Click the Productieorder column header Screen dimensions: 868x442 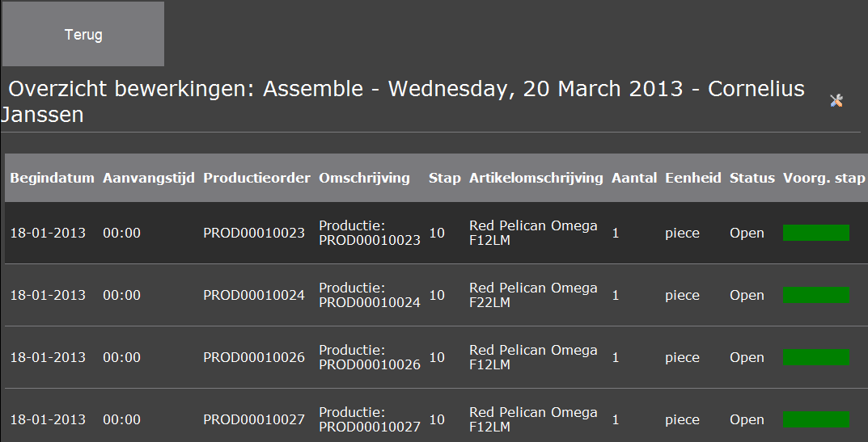tap(256, 178)
